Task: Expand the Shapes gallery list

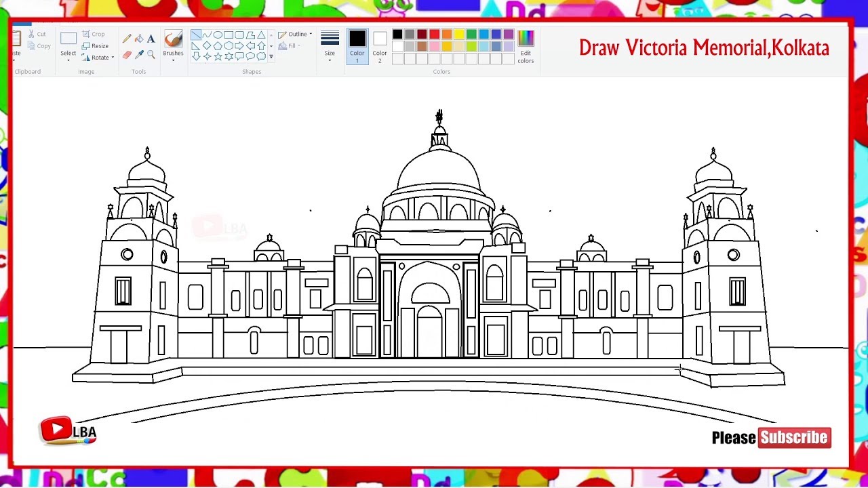Action: click(x=271, y=57)
